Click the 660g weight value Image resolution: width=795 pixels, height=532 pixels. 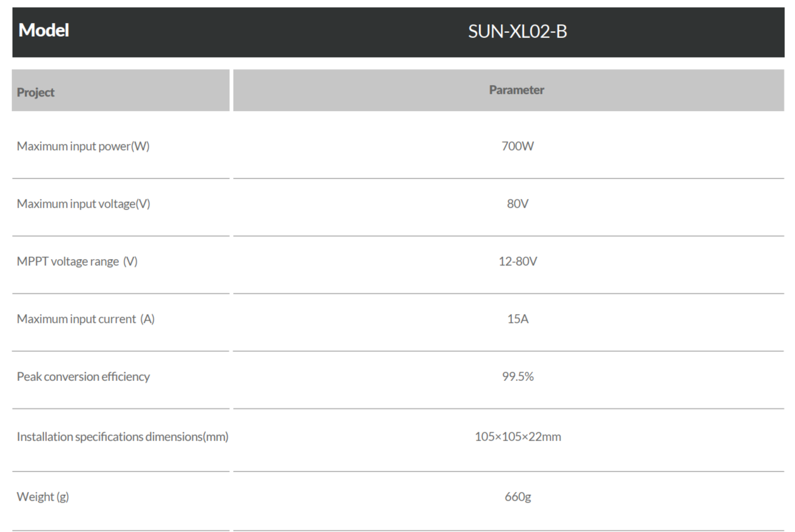click(518, 497)
